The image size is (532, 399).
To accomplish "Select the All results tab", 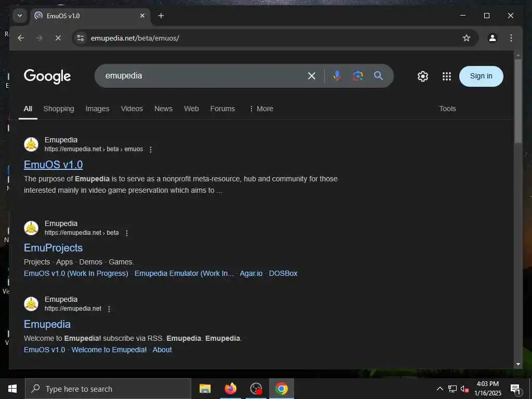I will 28,109.
